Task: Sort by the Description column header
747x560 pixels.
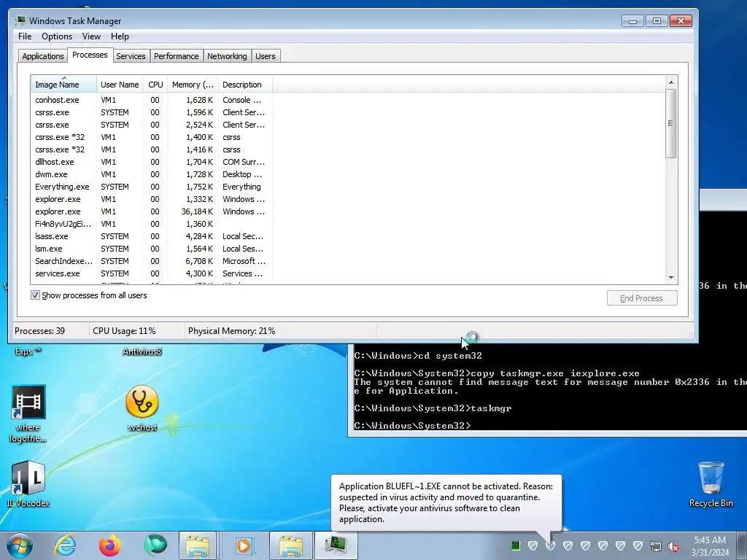Action: (245, 85)
